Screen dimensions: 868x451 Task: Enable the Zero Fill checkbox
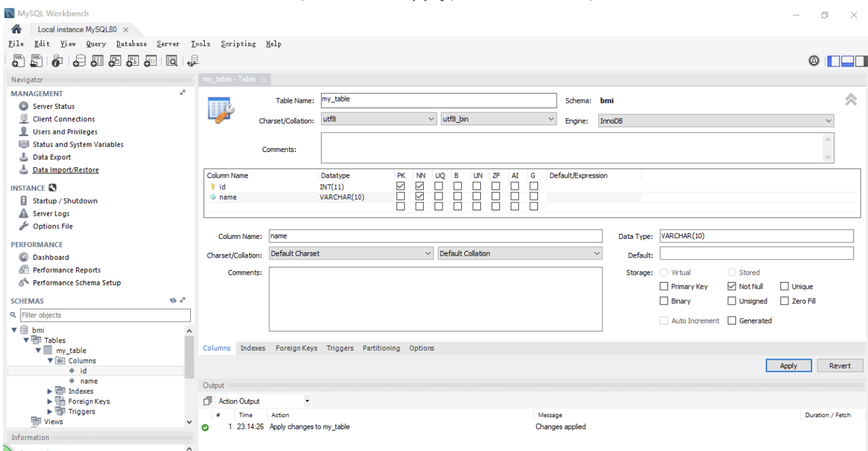coord(785,301)
